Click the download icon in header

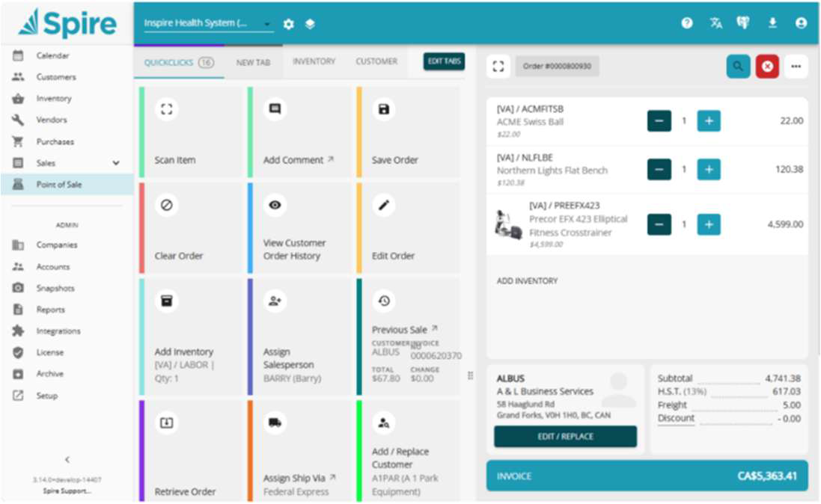click(x=772, y=23)
